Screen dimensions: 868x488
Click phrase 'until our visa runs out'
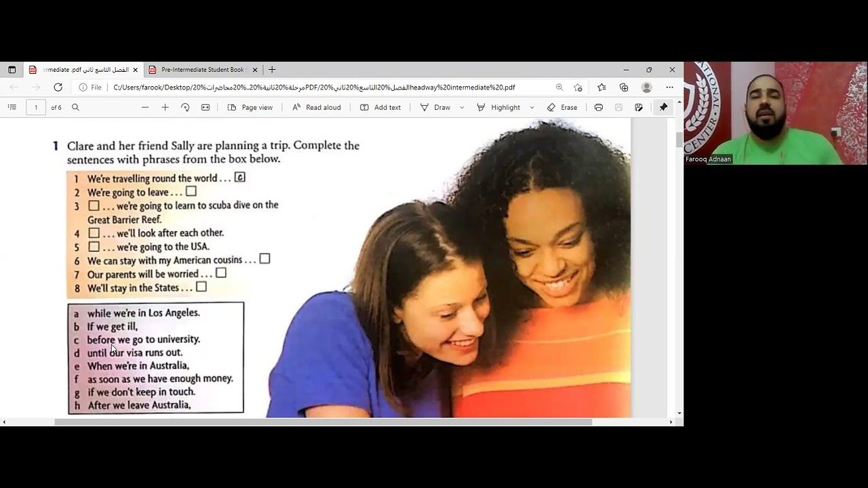[x=135, y=352]
